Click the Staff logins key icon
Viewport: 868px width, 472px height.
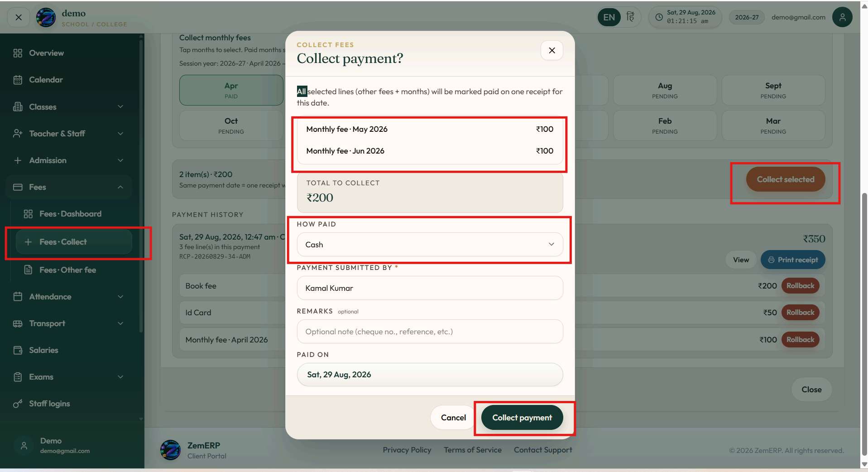[x=18, y=404]
